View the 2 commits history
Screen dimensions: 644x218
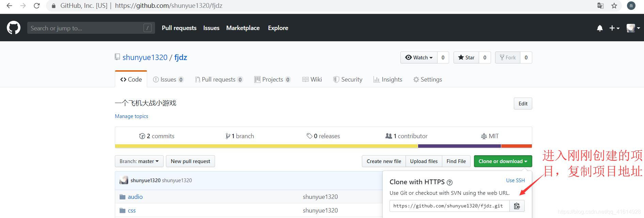pos(157,136)
